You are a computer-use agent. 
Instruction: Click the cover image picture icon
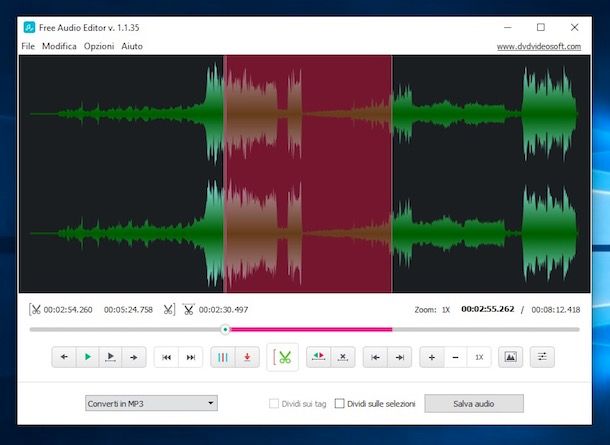click(x=510, y=357)
